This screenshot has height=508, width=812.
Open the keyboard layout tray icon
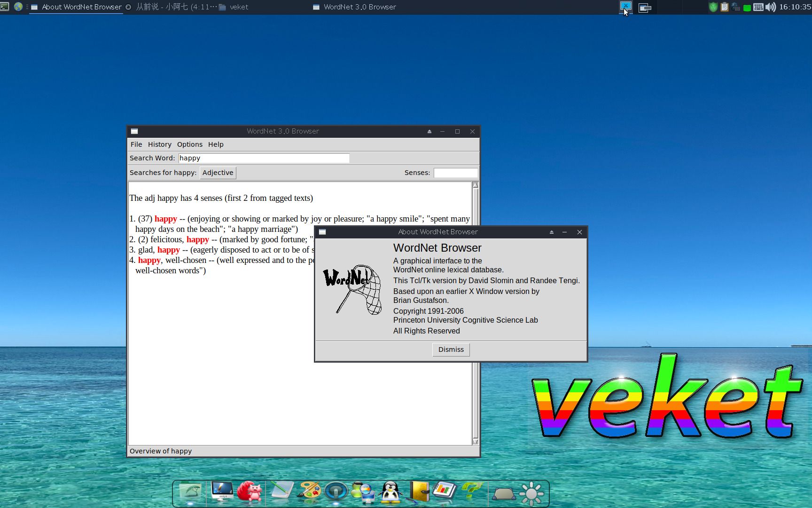[x=758, y=7]
